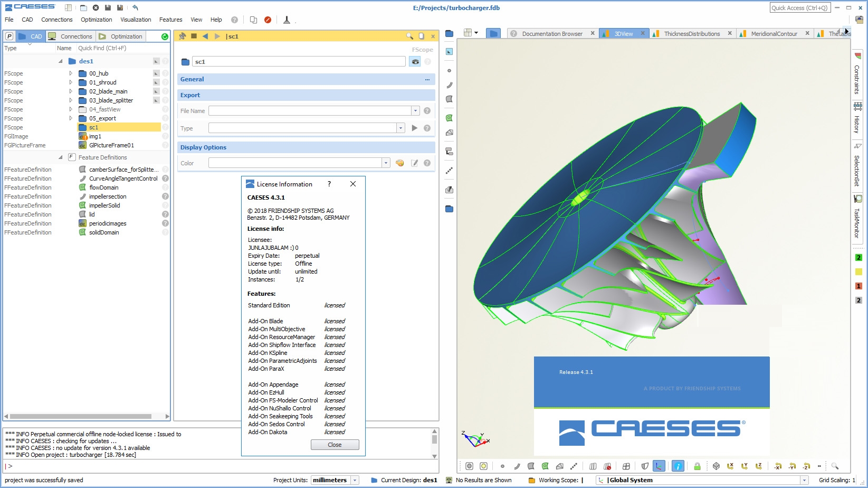Click the shield shading icon in 3D toolbar
This screenshot has width=868, height=488.
[x=645, y=466]
